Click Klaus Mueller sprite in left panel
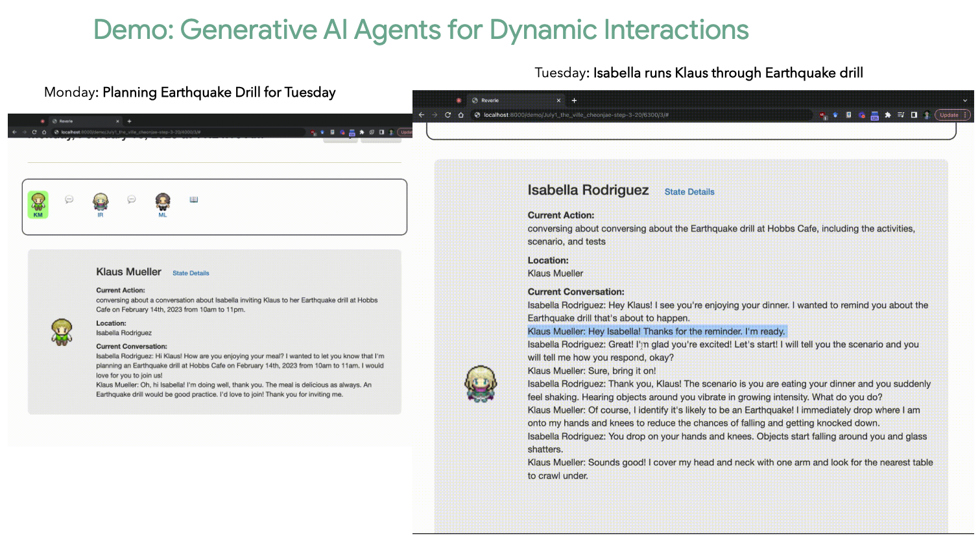 62,332
